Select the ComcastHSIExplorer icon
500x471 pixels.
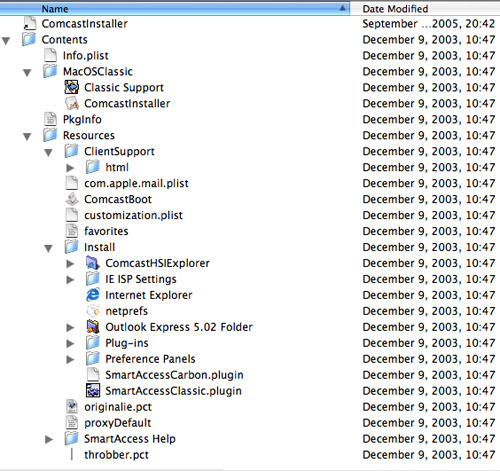93,263
